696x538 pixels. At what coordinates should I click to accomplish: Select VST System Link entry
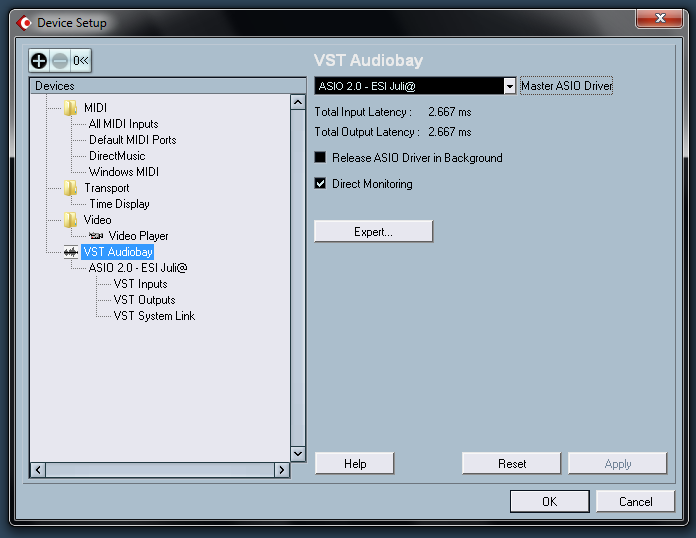[154, 316]
